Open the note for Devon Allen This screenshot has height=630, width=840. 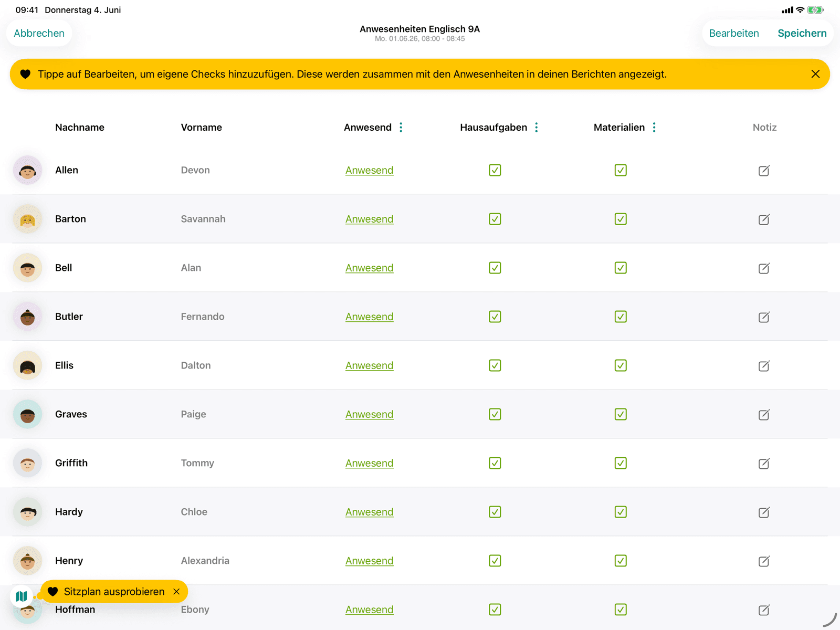[x=764, y=170]
